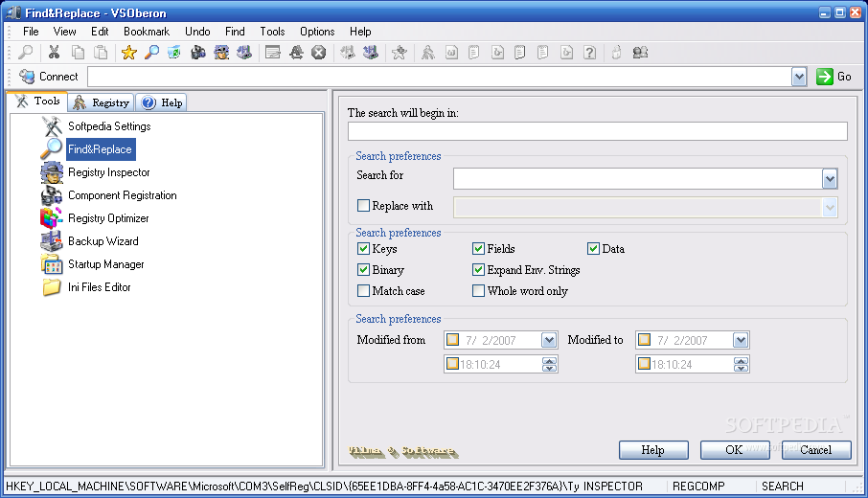Open the Undo menu

click(197, 32)
